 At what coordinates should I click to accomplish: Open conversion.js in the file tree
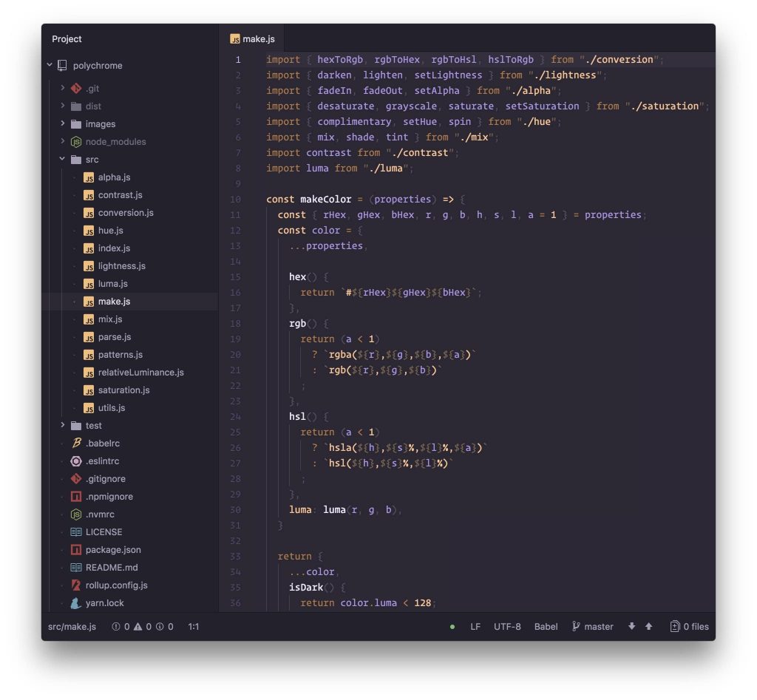coord(125,213)
